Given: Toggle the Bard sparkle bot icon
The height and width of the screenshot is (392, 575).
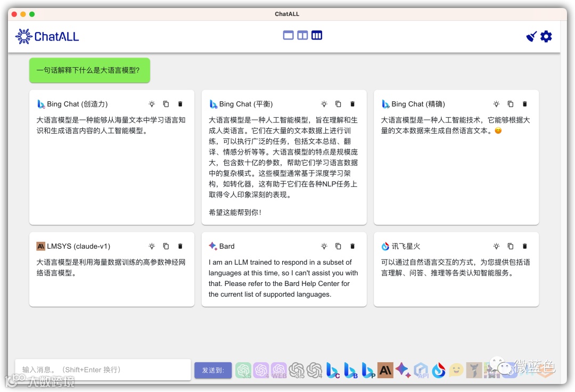Looking at the screenshot, I should (403, 370).
